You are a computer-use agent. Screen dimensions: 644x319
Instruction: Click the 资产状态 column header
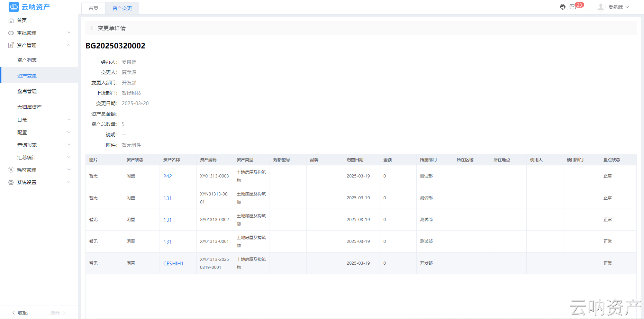click(135, 160)
